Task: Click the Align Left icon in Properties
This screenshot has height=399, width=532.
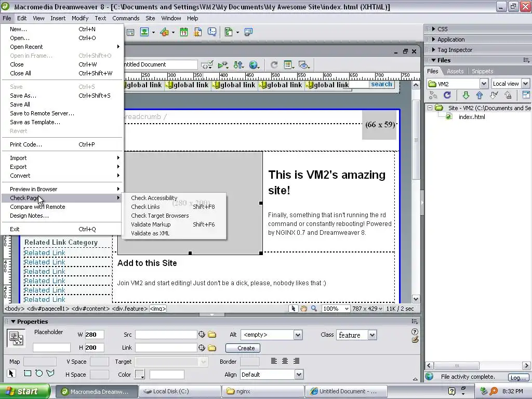Action: [274, 361]
